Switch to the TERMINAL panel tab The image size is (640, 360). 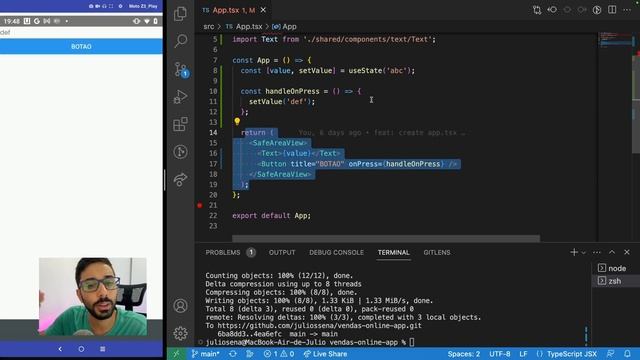[393, 253]
